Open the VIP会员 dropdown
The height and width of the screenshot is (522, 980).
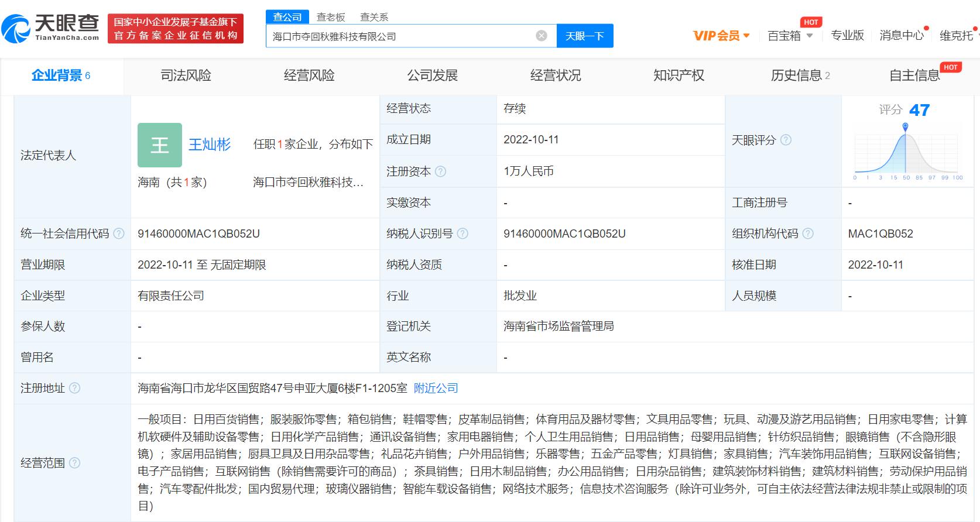[x=721, y=36]
